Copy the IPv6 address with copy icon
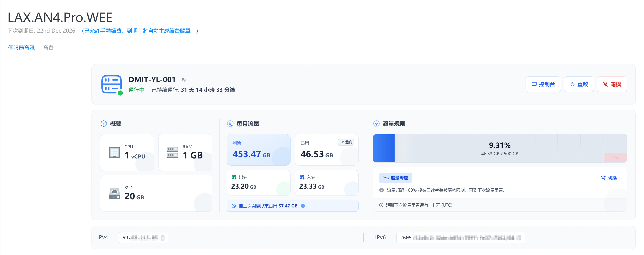The image size is (644, 255). pyautogui.click(x=518, y=238)
